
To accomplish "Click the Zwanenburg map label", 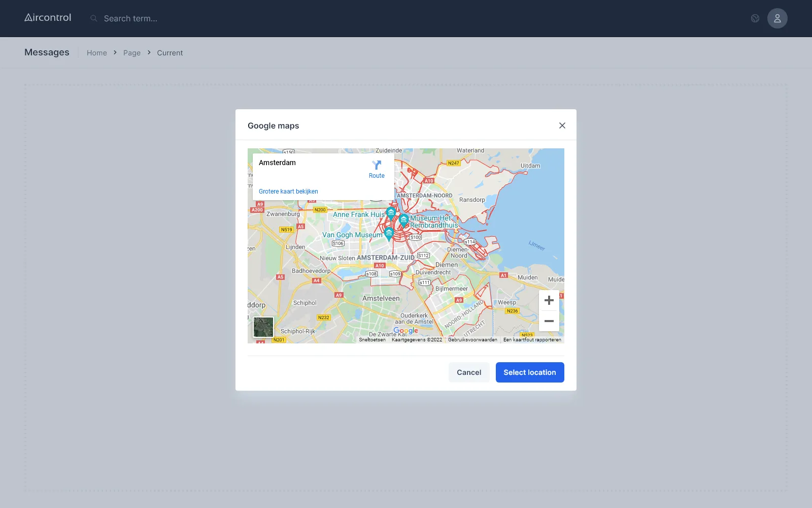I will [x=283, y=214].
